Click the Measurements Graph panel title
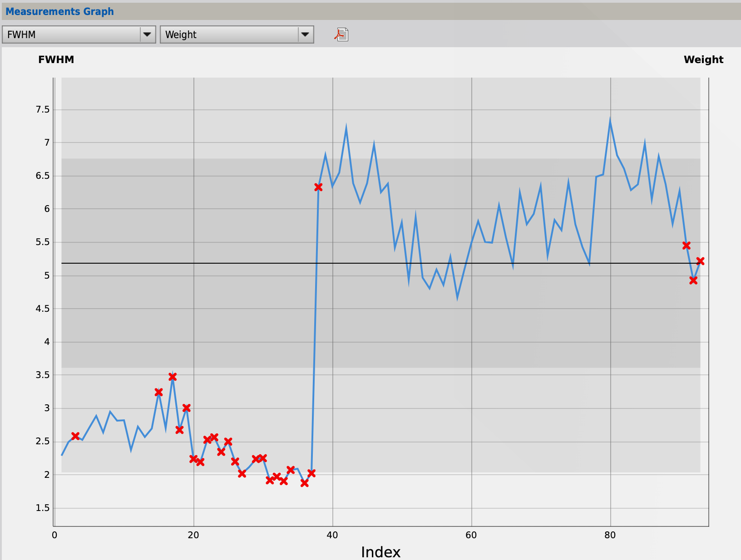741x560 pixels. (59, 11)
